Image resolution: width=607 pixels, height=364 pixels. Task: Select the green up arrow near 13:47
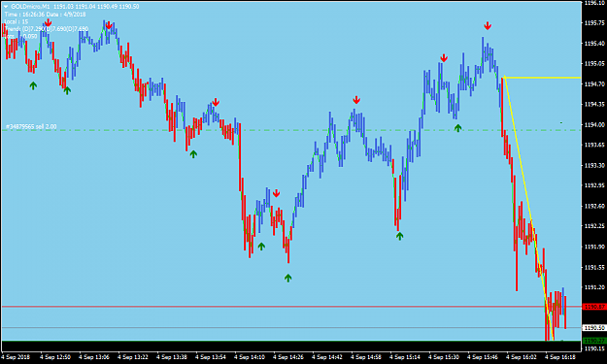(193, 154)
